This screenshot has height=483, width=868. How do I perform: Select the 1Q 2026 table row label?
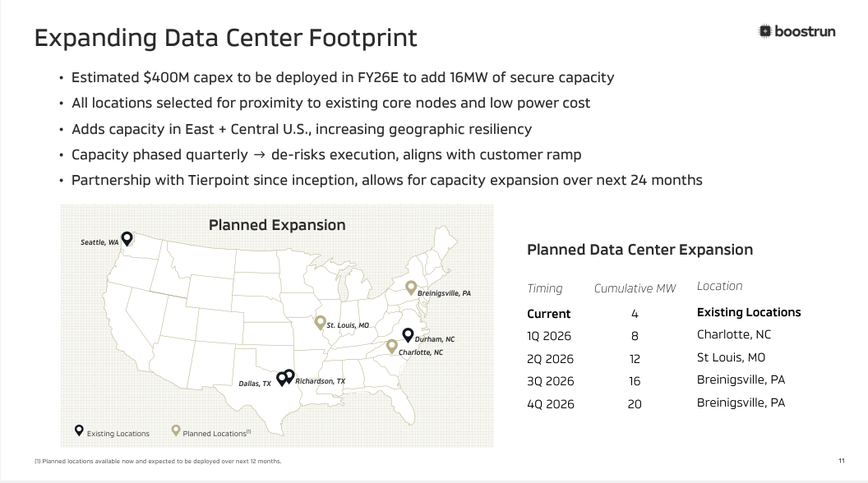tap(549, 336)
